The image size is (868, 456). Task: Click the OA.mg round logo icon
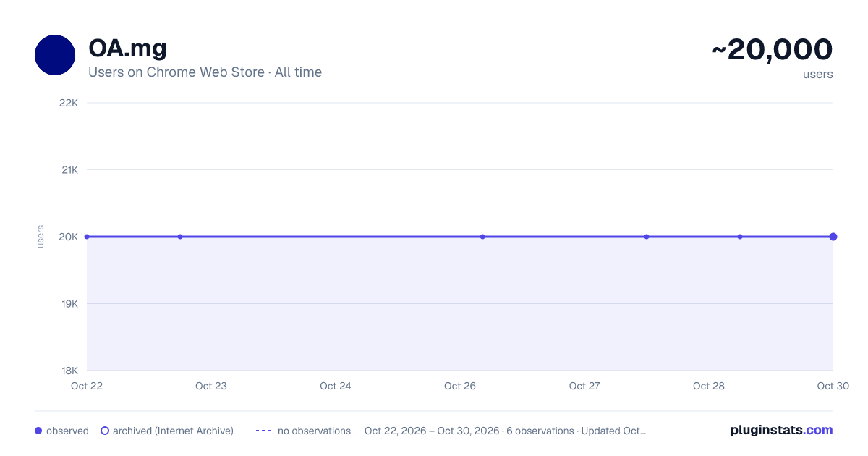coord(55,55)
